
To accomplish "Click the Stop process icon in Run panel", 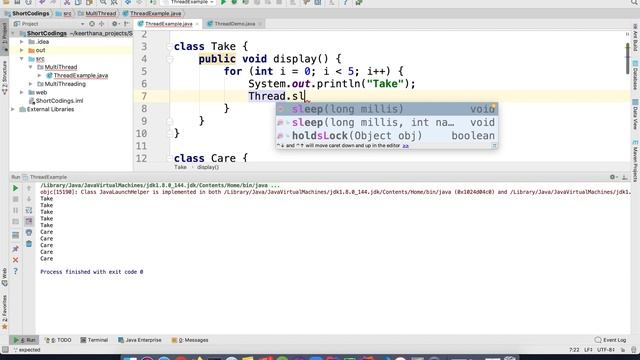I will (x=16, y=199).
